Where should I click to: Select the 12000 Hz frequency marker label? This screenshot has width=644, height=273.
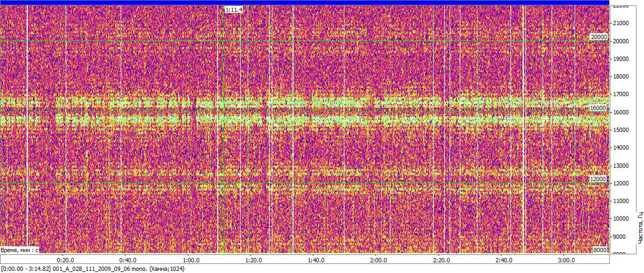tap(598, 179)
